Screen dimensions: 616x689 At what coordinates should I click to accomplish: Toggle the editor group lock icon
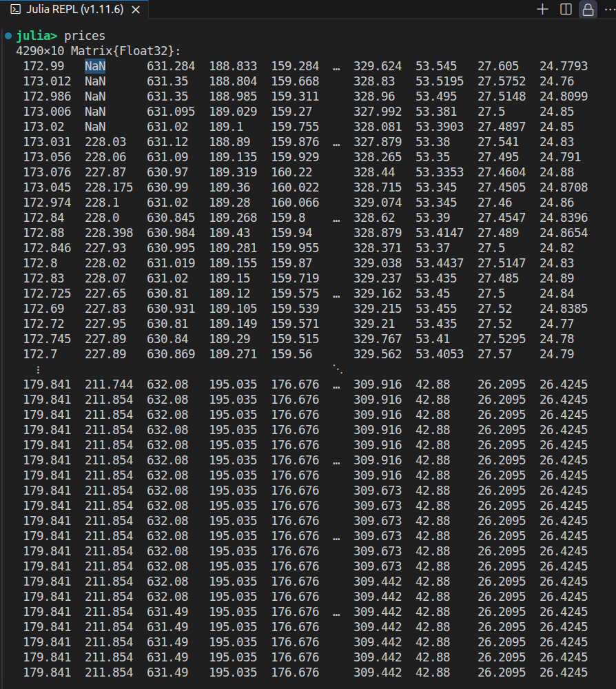[588, 10]
